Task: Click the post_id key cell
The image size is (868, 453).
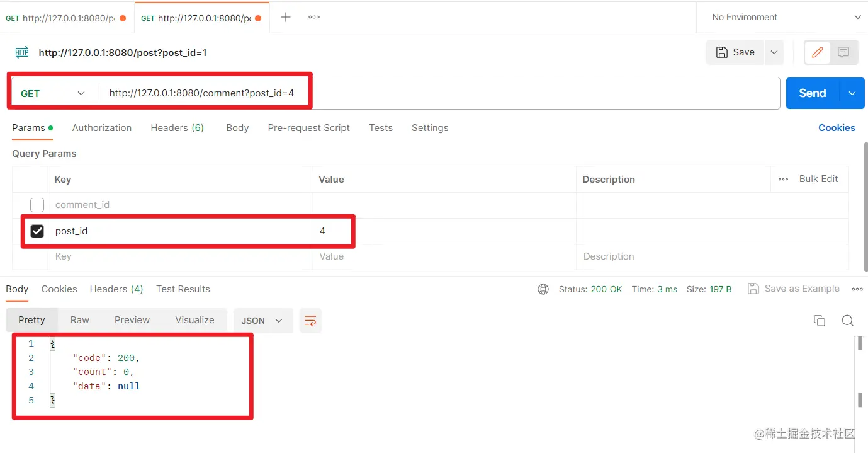Action: (x=180, y=231)
